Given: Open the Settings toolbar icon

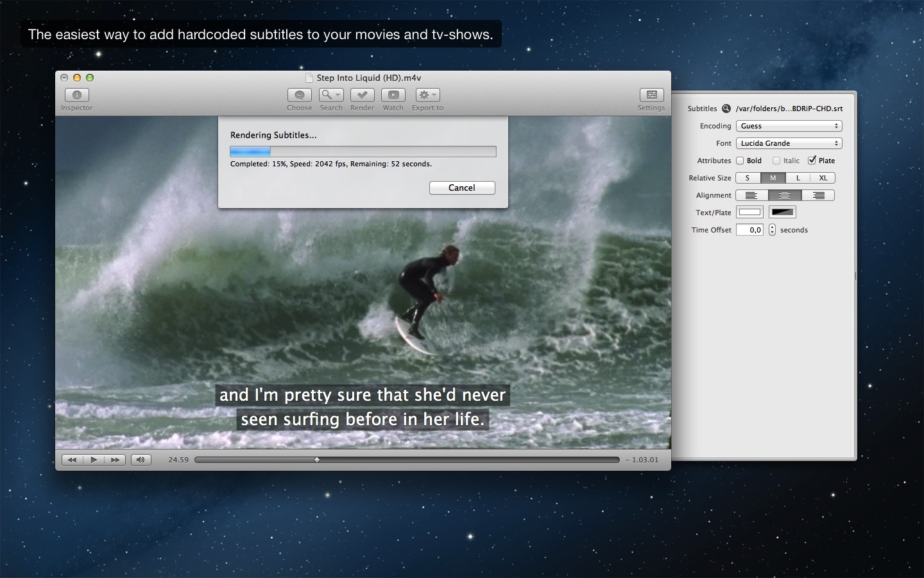Looking at the screenshot, I should pos(651,95).
